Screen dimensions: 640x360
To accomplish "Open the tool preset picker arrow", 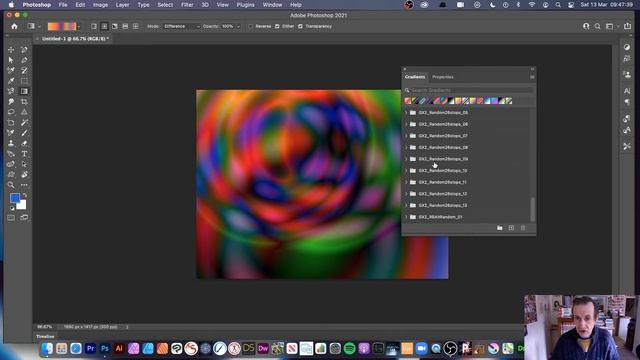I will coord(39,27).
